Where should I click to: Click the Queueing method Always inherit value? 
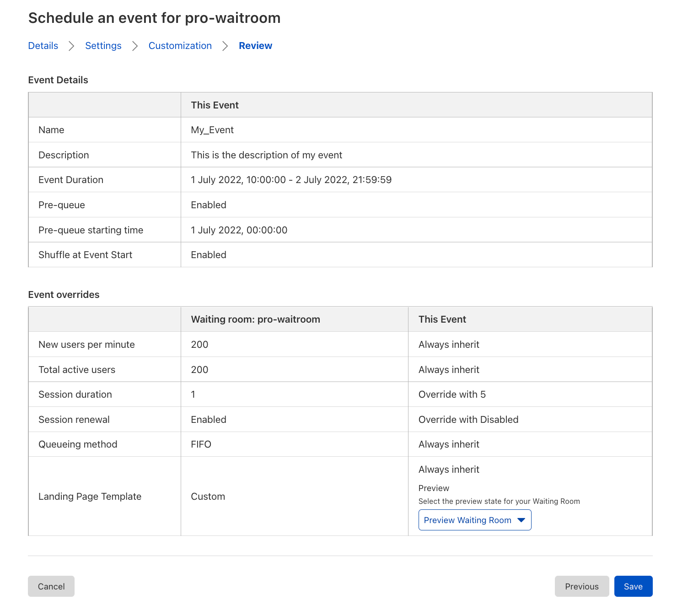pos(449,444)
